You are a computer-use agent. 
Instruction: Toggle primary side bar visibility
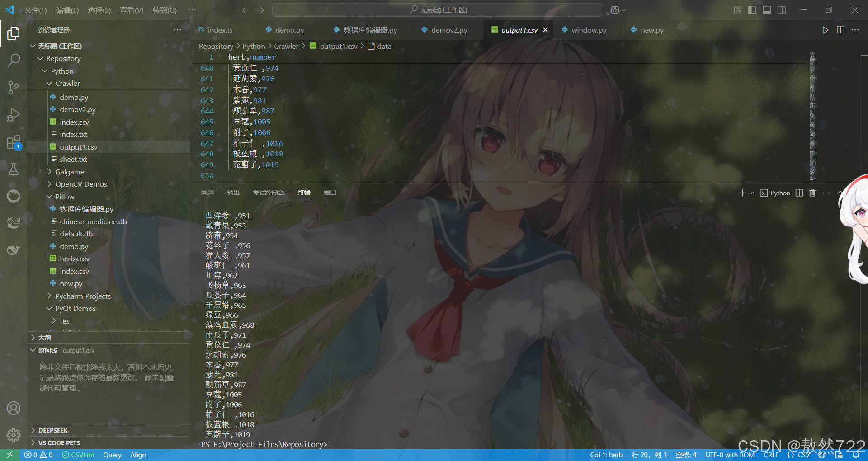pyautogui.click(x=752, y=10)
